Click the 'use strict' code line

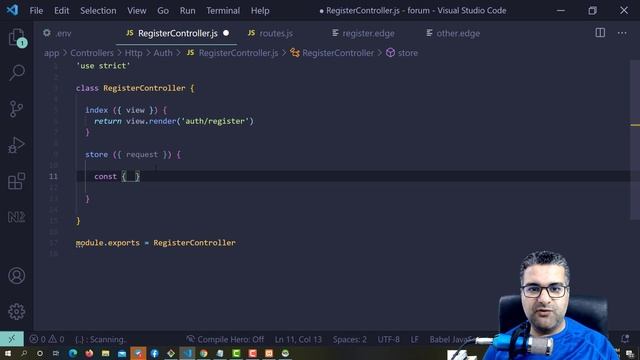[103, 66]
